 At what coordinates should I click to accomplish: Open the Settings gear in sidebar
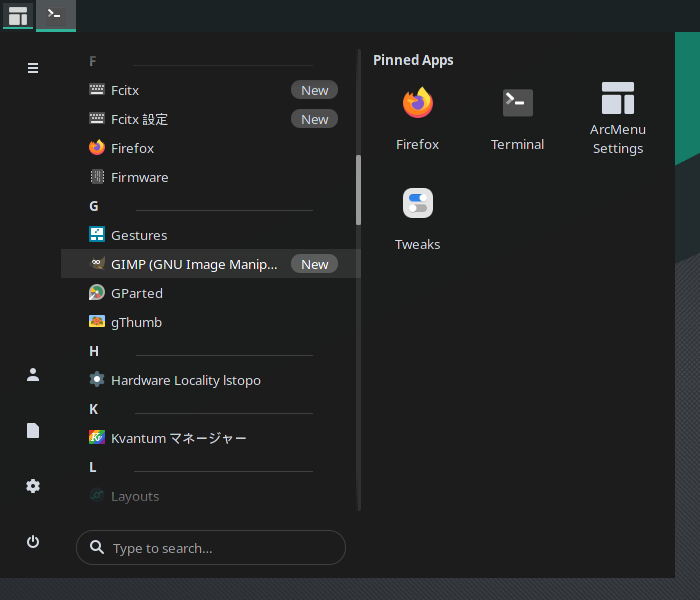[x=33, y=486]
